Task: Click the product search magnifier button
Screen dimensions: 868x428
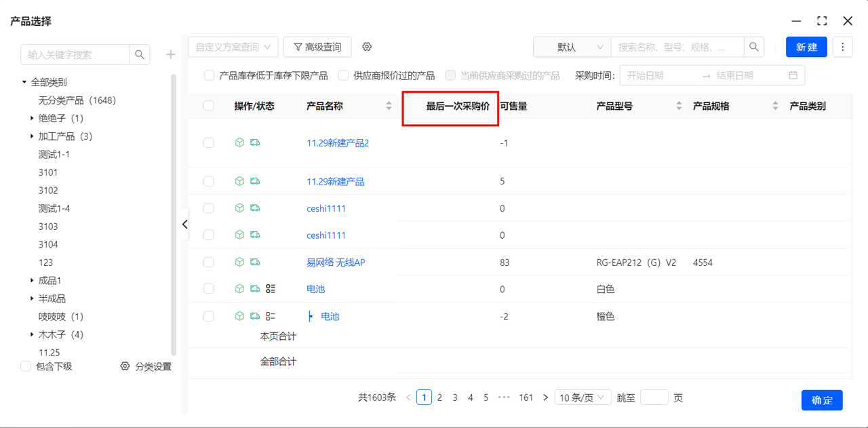Action: point(753,47)
